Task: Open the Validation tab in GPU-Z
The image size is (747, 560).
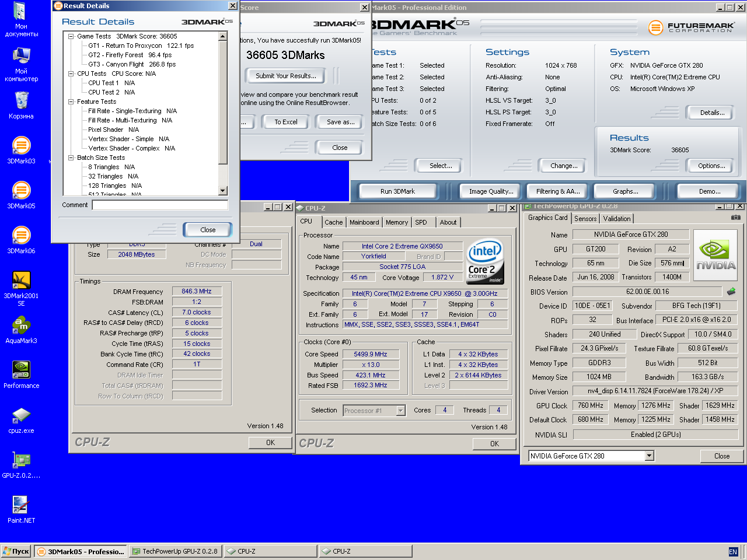Action: (x=617, y=219)
